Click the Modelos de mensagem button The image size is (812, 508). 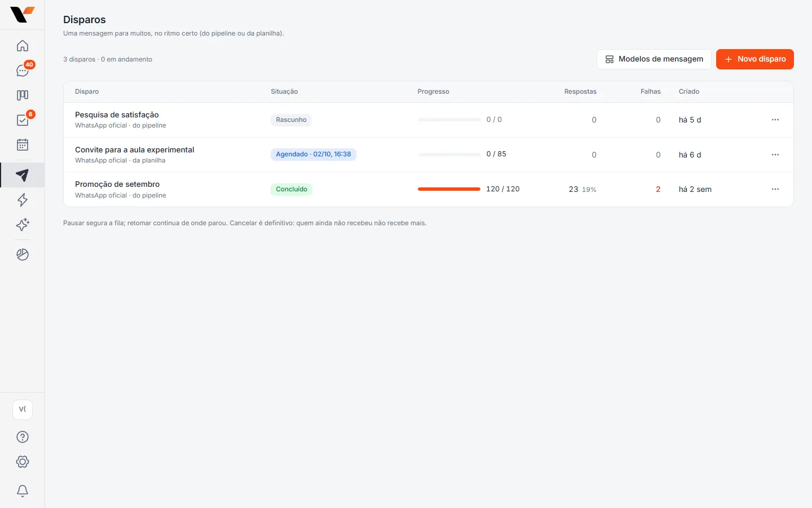(654, 59)
